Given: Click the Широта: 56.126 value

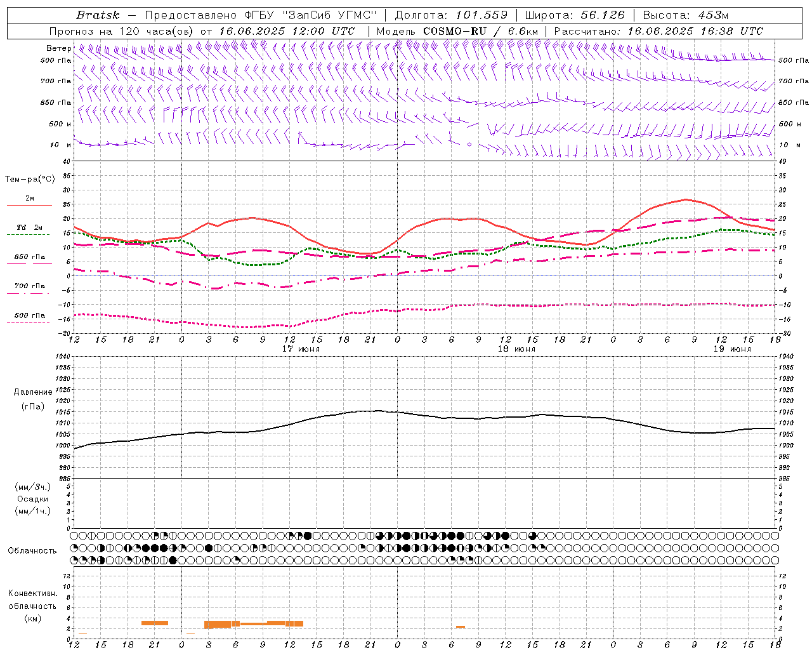Looking at the screenshot, I should coord(575,15).
